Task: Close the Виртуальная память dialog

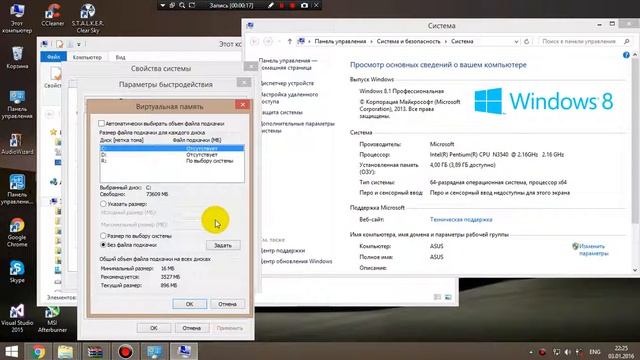Action: pos(242,105)
